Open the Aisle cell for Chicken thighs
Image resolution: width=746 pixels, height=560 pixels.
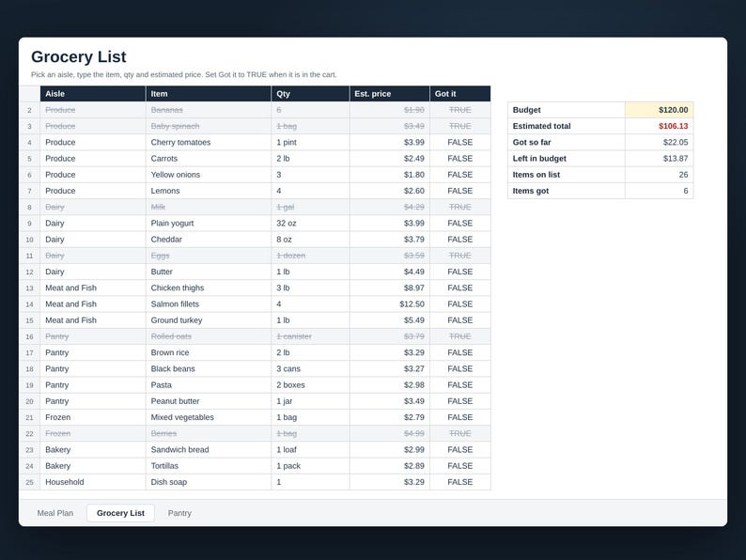pyautogui.click(x=93, y=288)
